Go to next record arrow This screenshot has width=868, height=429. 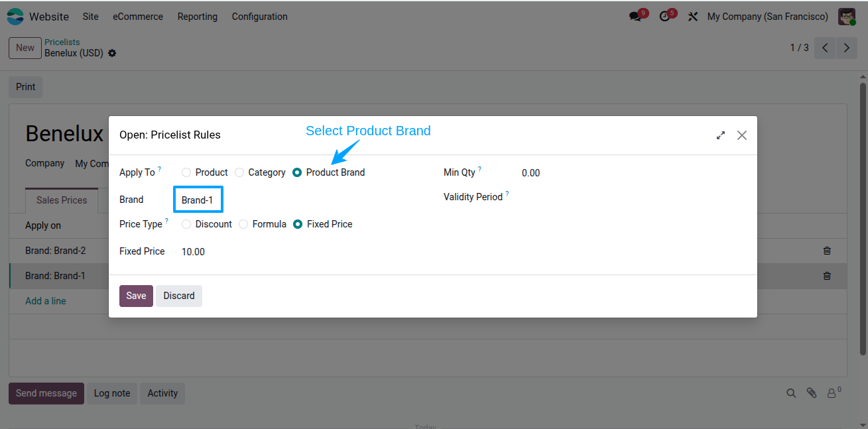[x=846, y=48]
